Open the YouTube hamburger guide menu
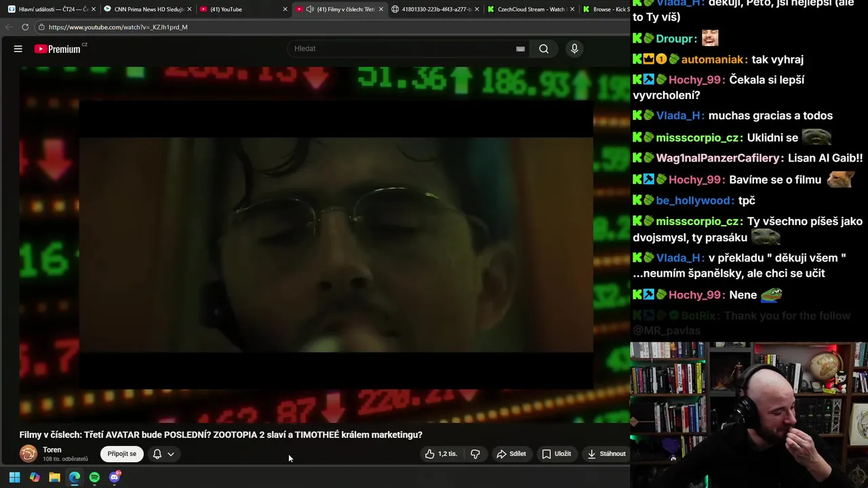The height and width of the screenshot is (488, 868). (x=18, y=49)
